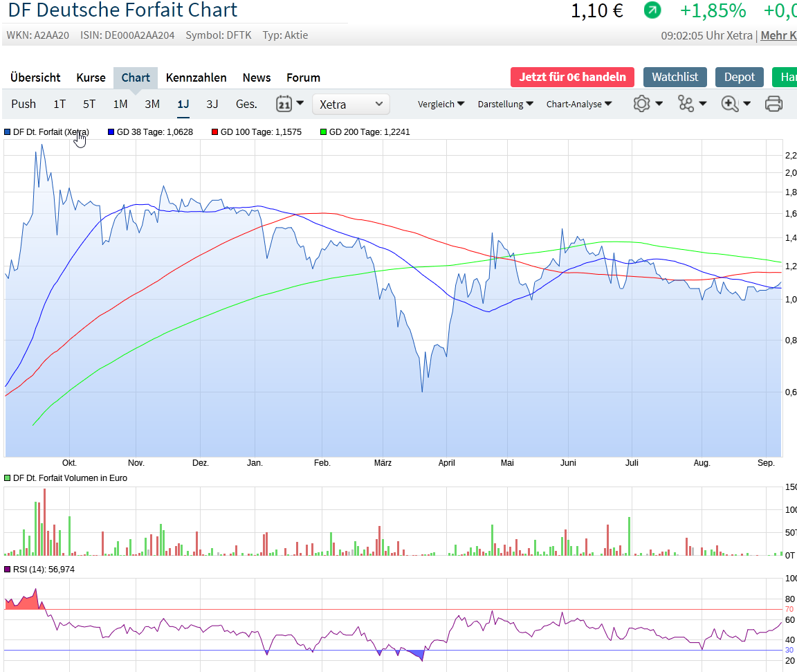Screen dimensions: 797x672
Task: Add stock to Watchlist
Action: [675, 78]
